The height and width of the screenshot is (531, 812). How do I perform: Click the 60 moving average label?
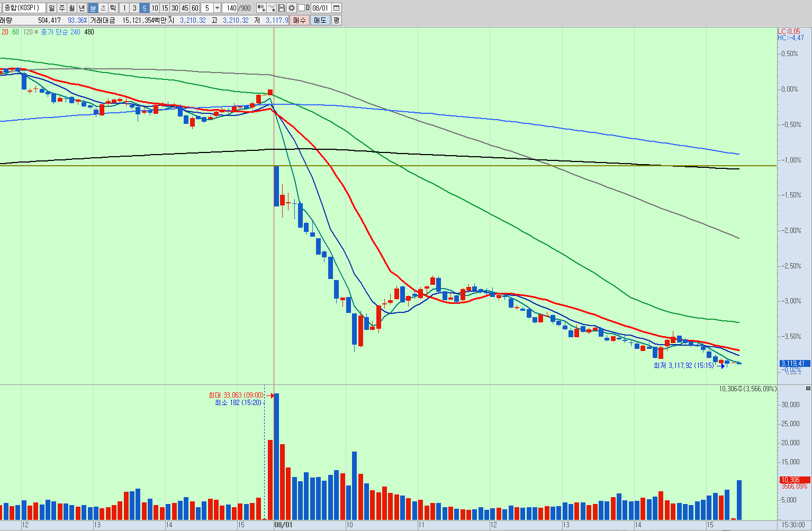(15, 32)
